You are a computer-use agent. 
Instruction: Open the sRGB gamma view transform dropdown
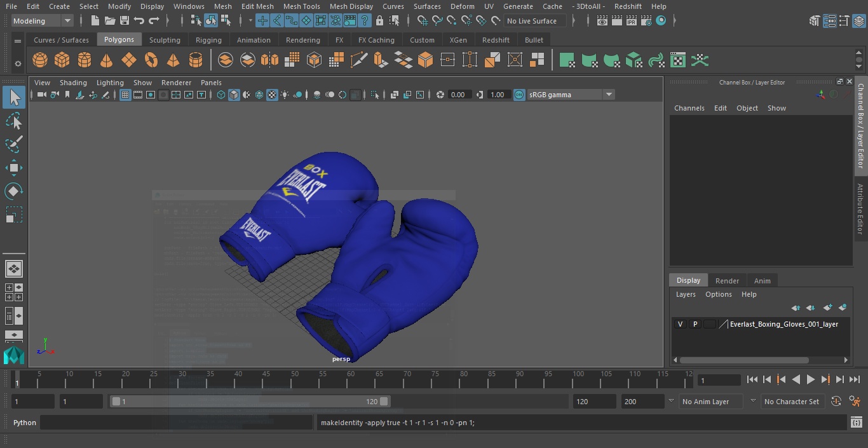[x=571, y=95]
